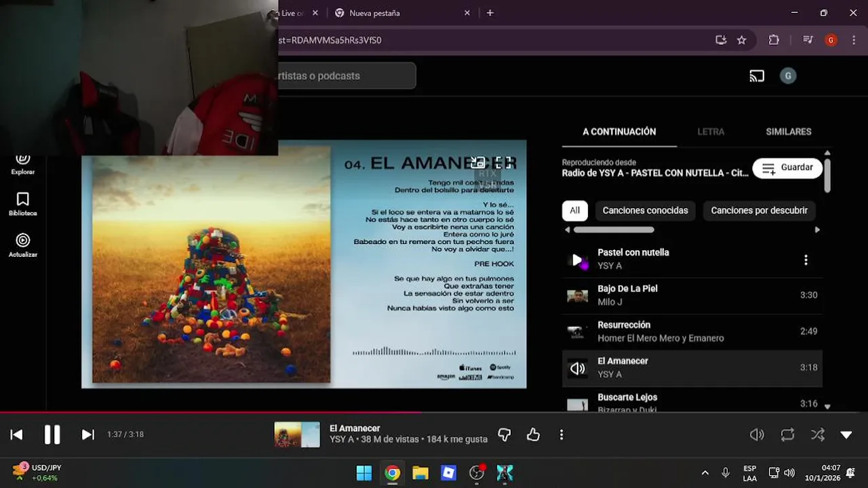This screenshot has width=868, height=488.
Task: Toggle repeat mode
Action: point(787,434)
